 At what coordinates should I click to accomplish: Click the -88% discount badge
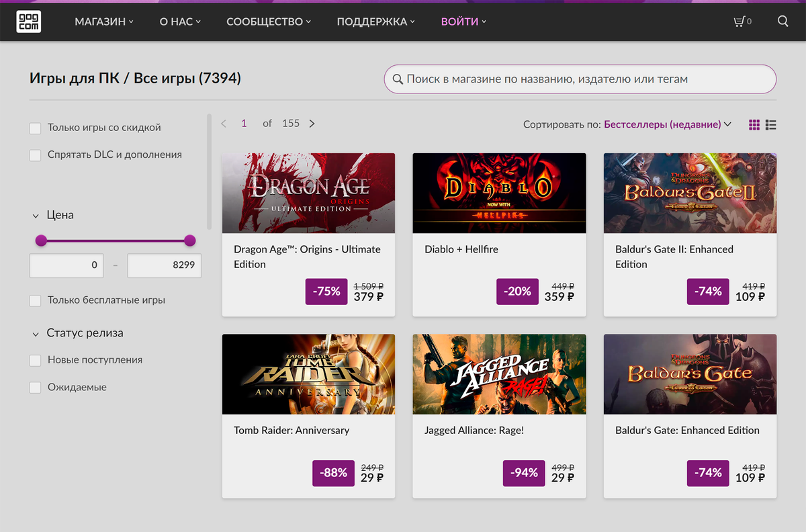[333, 473]
